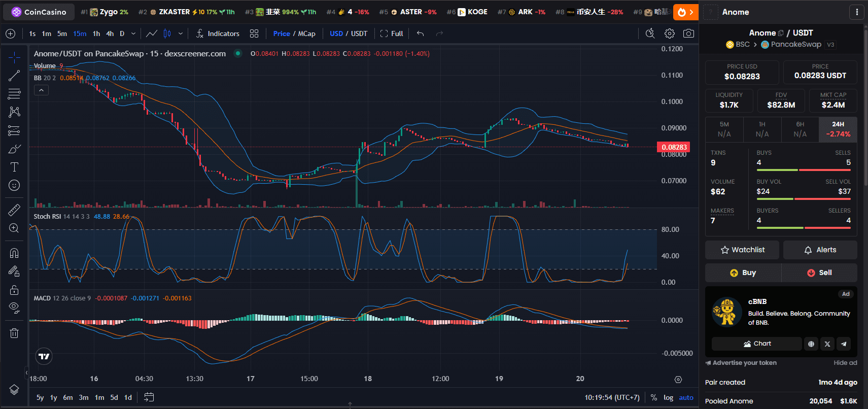Set price Alerts for Anome
Screen dimensions: 868x409
[820, 250]
